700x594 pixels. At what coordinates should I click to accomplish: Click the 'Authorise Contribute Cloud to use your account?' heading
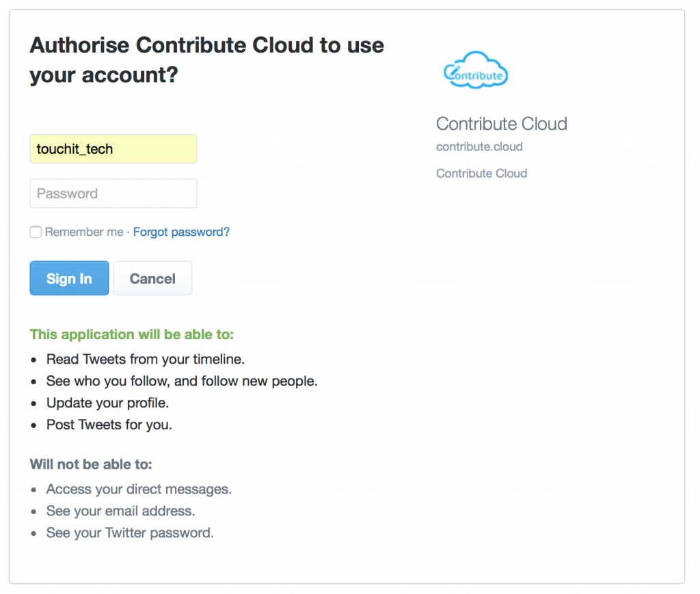[206, 59]
